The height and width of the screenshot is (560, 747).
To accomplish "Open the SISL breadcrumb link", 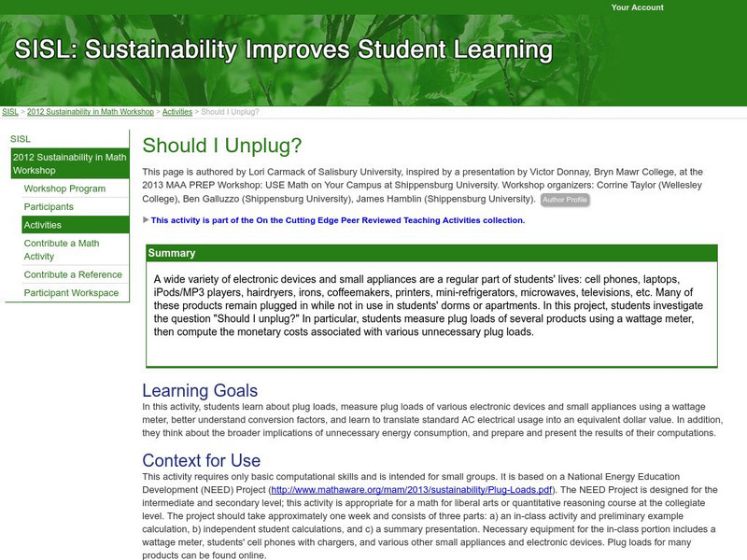I will (x=9, y=111).
